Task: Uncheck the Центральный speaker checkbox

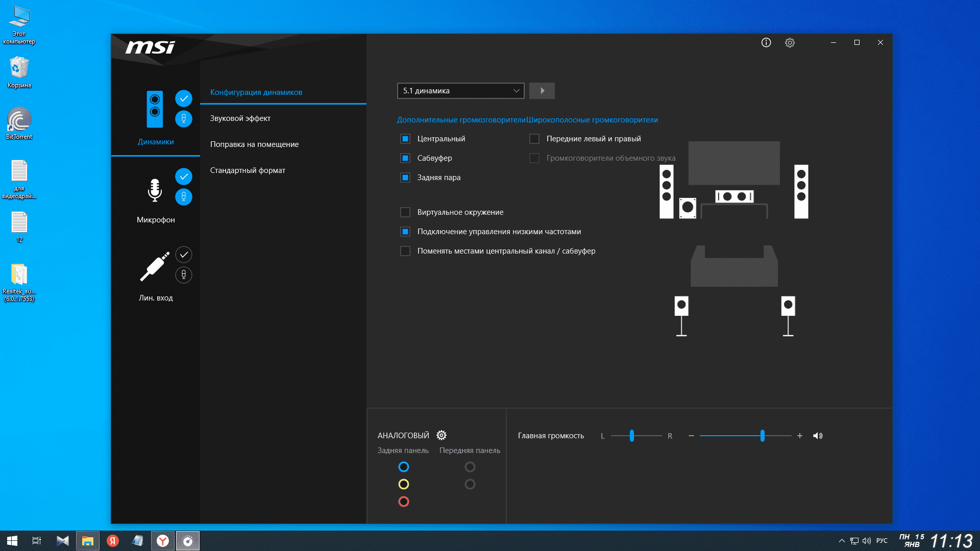Action: 405,139
